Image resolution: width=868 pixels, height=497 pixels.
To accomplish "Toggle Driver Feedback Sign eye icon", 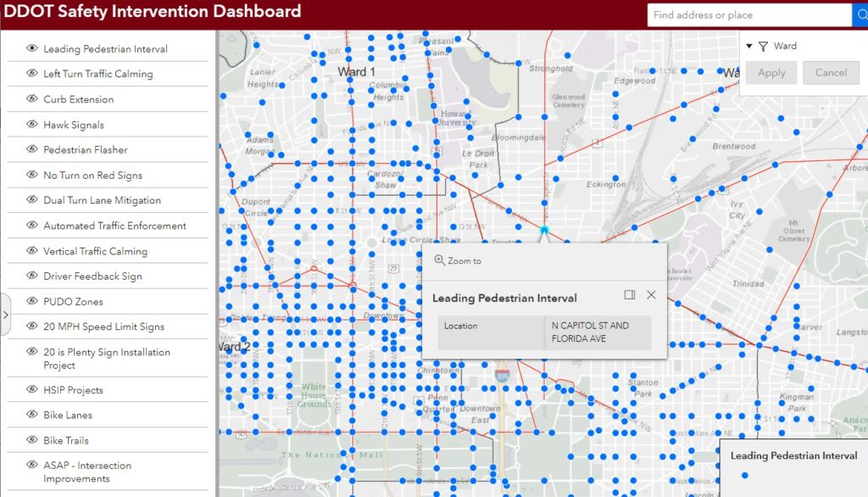I will [x=32, y=276].
